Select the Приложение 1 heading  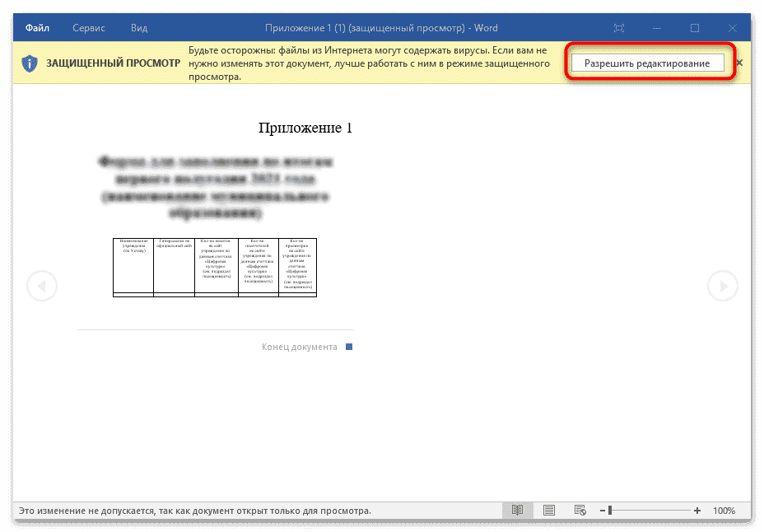click(305, 128)
